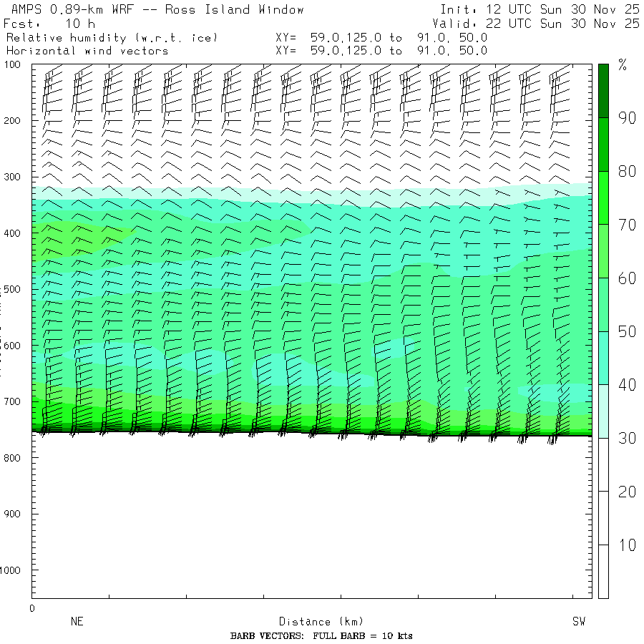644x644 pixels.
Task: Click the white colorbar segment below 10
Action: click(x=603, y=571)
